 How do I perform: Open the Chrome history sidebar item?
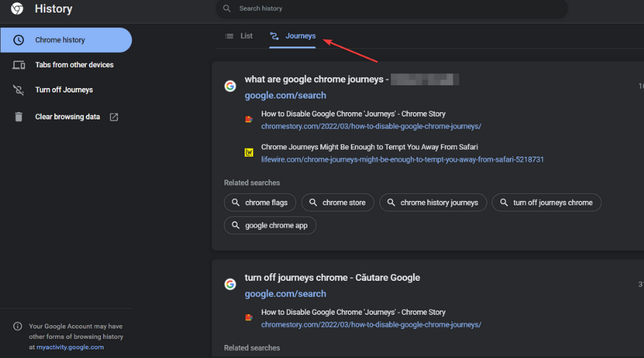66,40
